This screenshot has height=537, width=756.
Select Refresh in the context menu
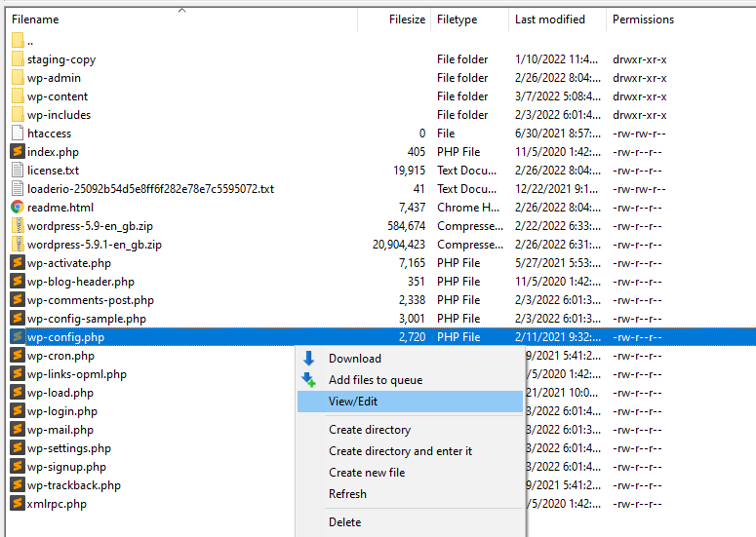[x=347, y=494]
